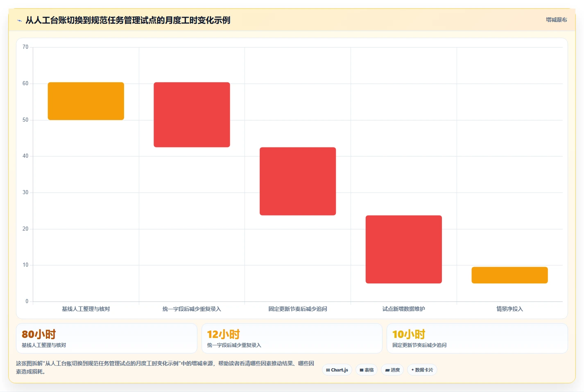Open the 12小时 data card

pos(292,338)
